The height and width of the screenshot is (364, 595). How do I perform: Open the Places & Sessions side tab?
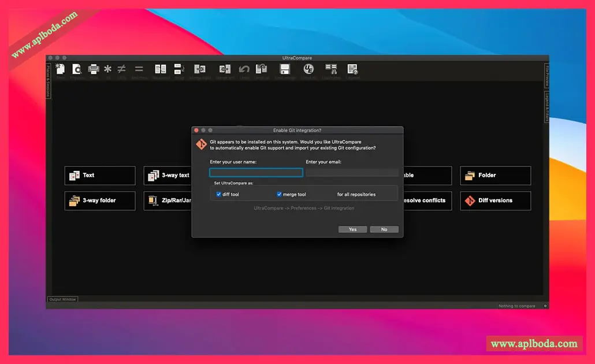[48, 81]
